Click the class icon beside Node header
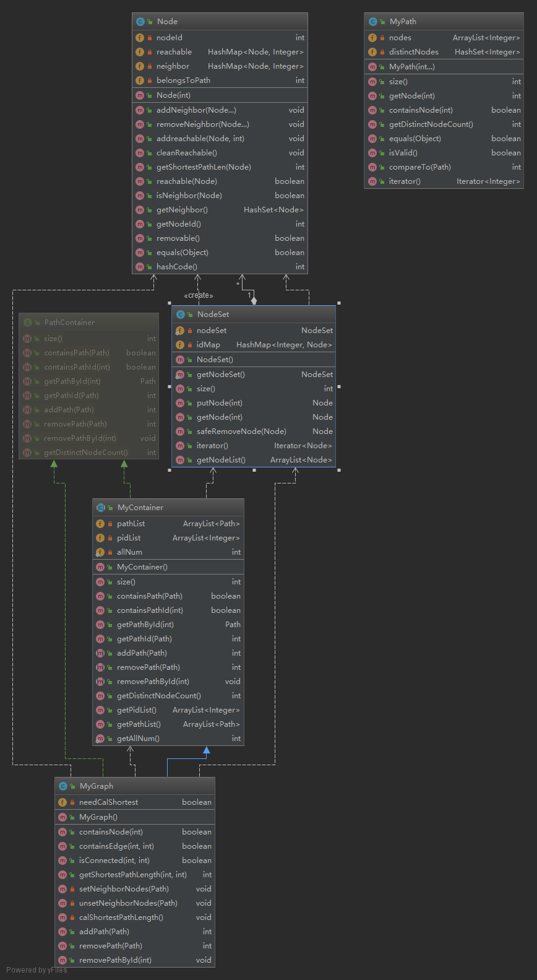This screenshot has width=537, height=980. 140,22
